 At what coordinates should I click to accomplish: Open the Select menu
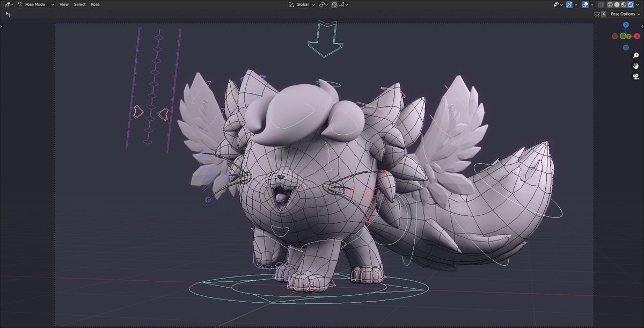[x=79, y=4]
